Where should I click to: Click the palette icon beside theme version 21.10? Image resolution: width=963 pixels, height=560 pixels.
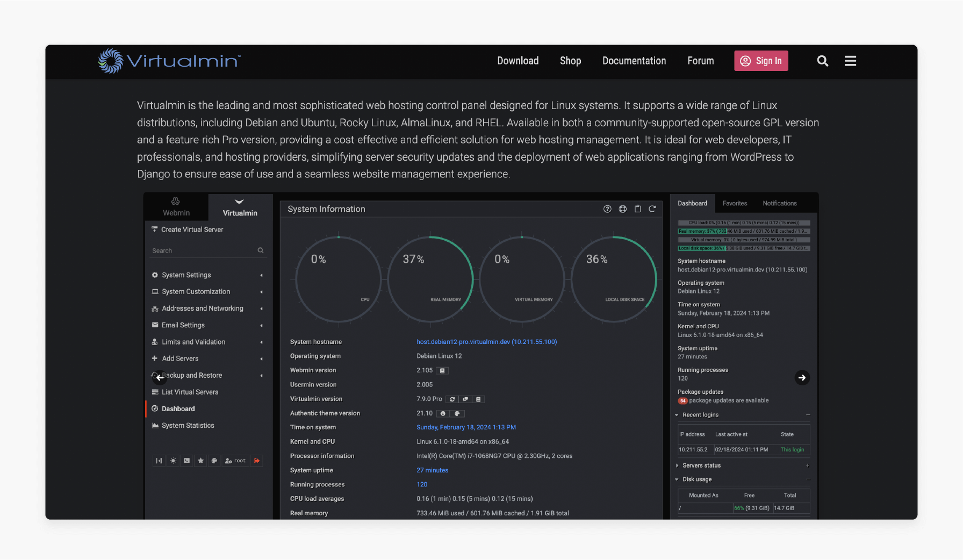pos(457,413)
